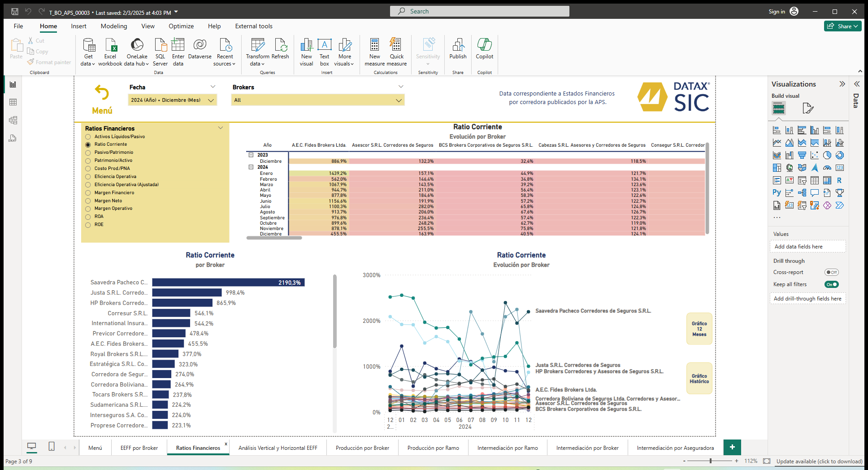Collapse the 2024 group in the matrix

pos(251,167)
